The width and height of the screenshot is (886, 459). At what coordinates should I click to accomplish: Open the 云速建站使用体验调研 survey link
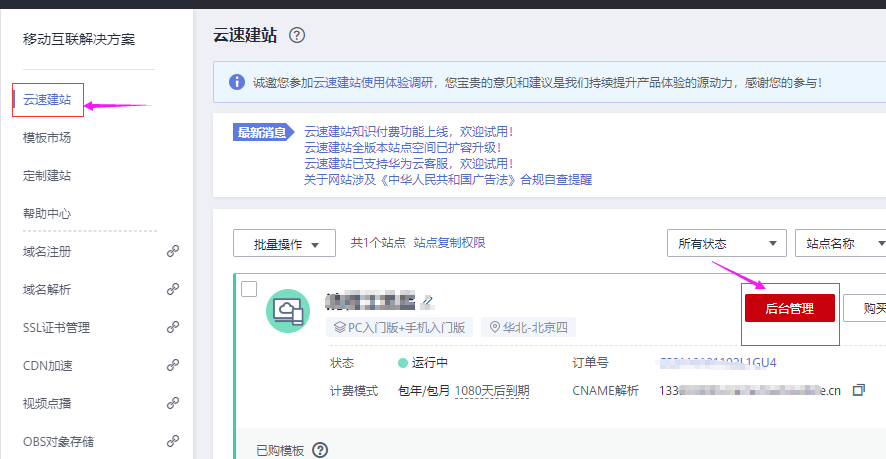(373, 83)
